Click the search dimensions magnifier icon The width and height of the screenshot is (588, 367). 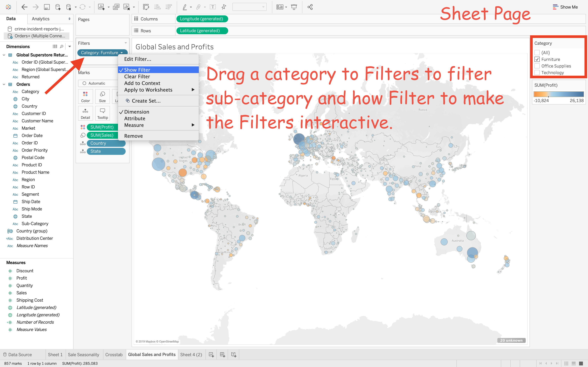coord(62,46)
